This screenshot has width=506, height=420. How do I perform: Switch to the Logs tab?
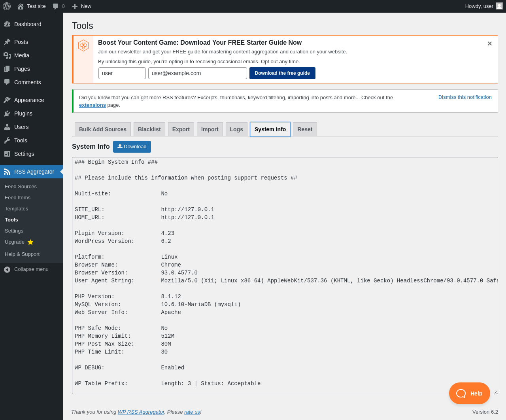coord(236,129)
